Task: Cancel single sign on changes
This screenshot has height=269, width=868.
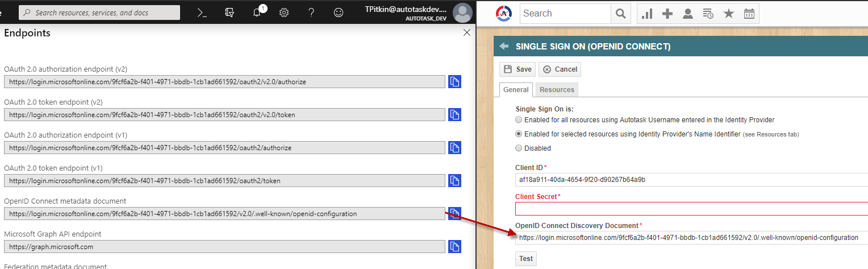Action: point(560,69)
